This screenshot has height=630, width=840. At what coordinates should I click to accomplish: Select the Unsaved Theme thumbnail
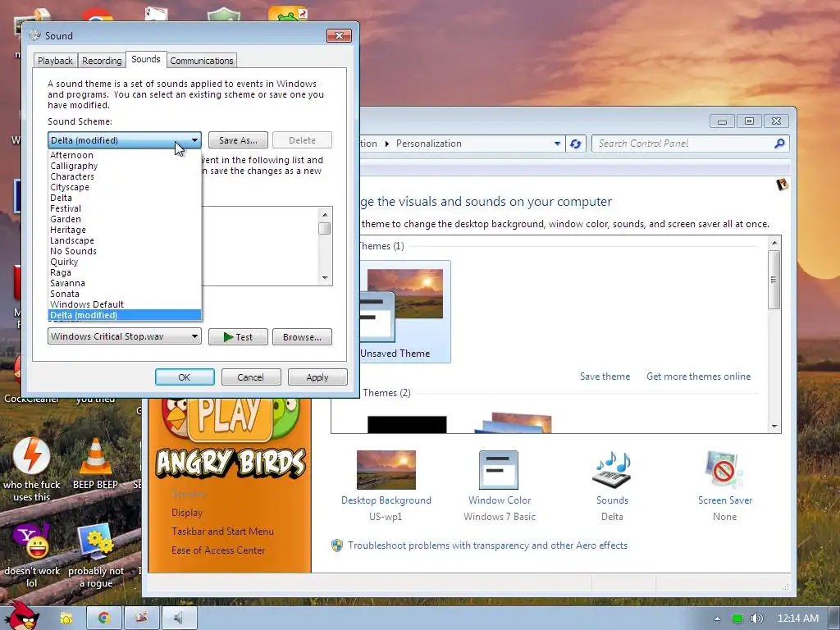tap(404, 312)
